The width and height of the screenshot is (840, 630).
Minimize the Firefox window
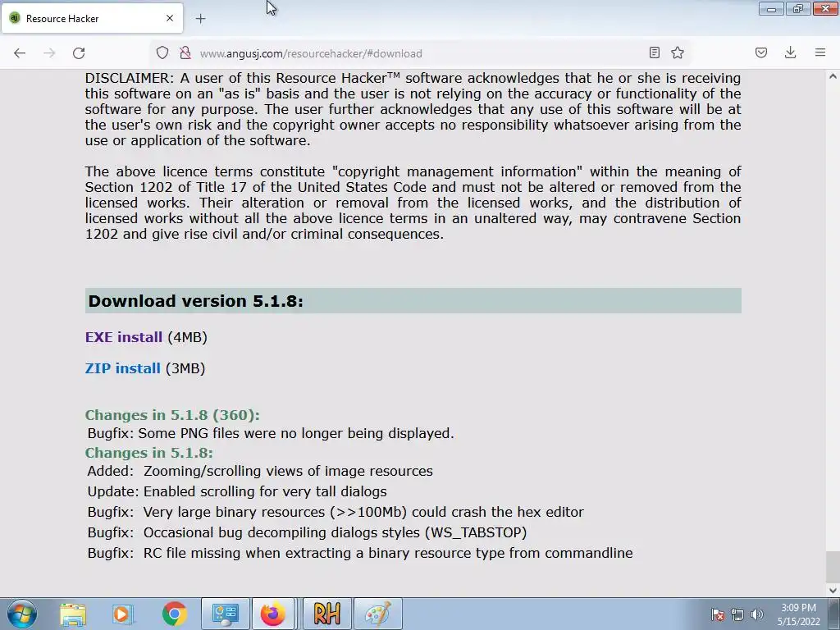[x=771, y=9]
